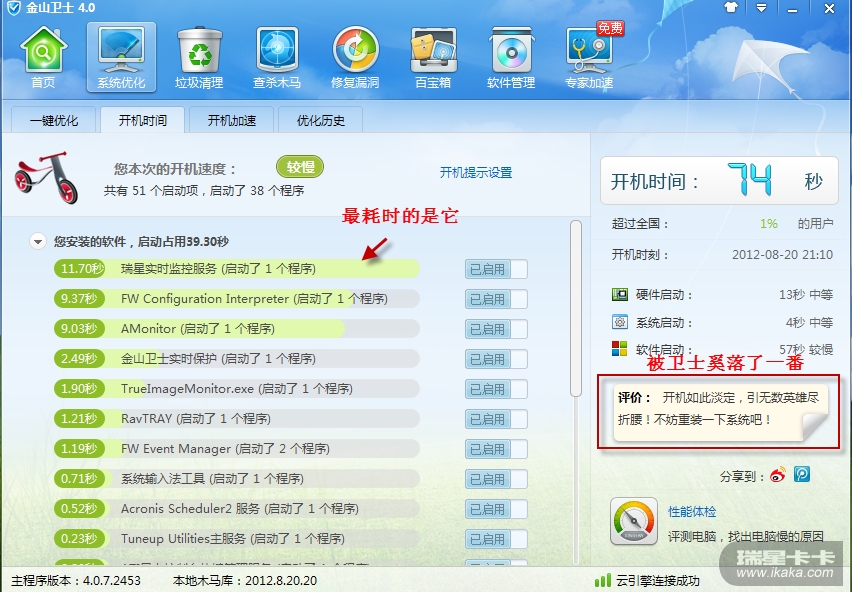
Task: Click the 评价 comment note
Action: click(x=719, y=411)
